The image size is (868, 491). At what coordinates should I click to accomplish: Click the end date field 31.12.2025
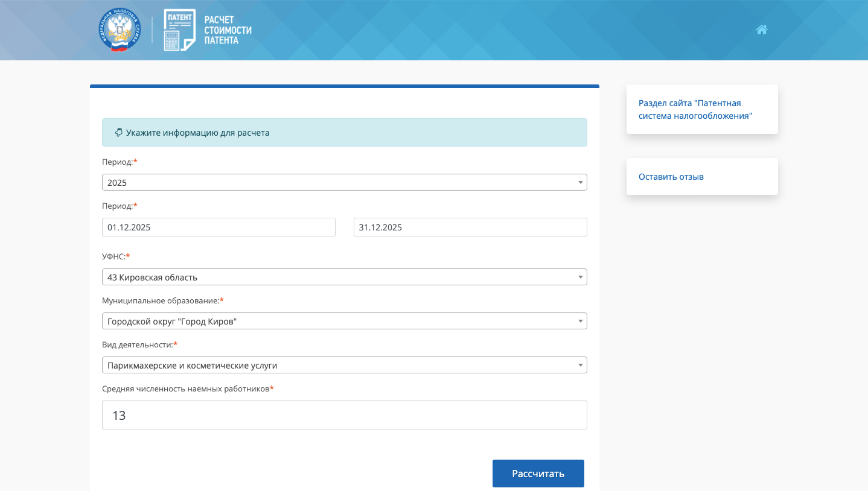click(x=470, y=227)
